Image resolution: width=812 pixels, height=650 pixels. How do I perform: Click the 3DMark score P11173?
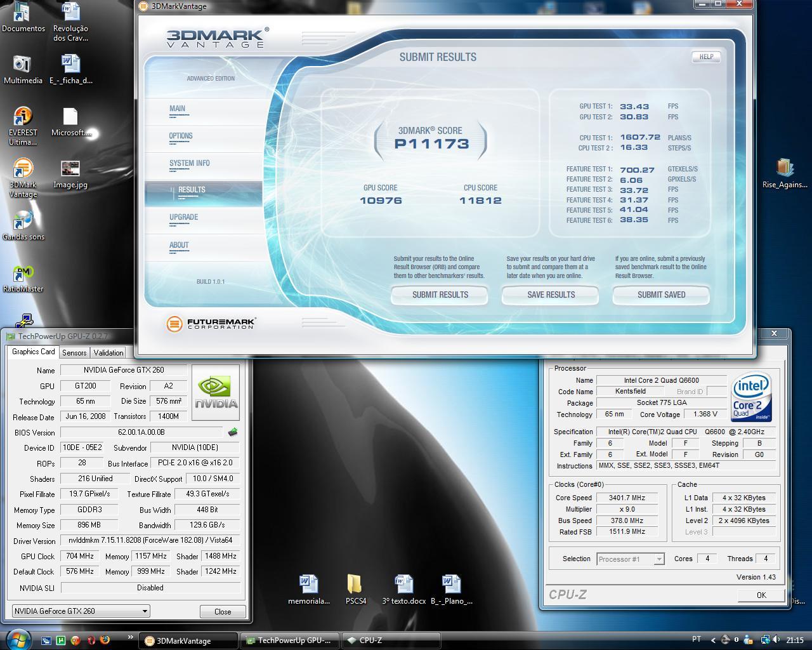[x=431, y=144]
